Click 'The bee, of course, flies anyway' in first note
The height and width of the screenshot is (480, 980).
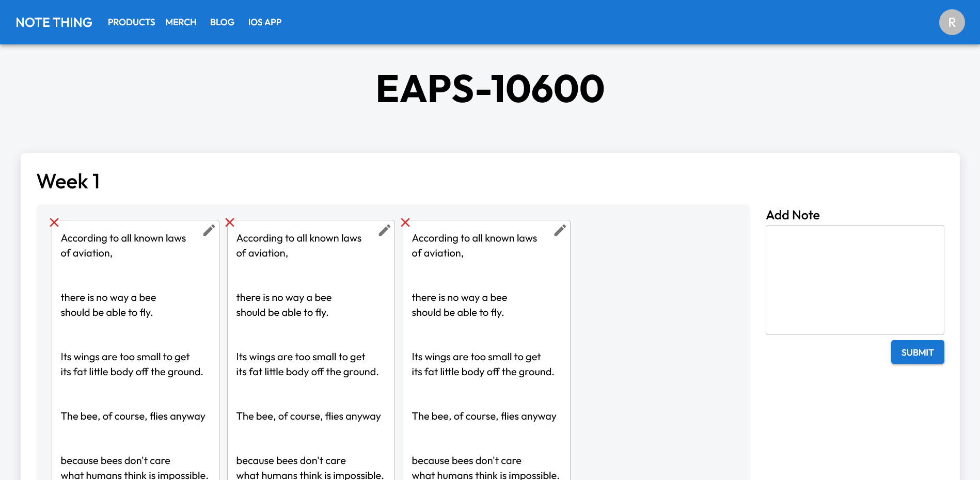pos(133,416)
